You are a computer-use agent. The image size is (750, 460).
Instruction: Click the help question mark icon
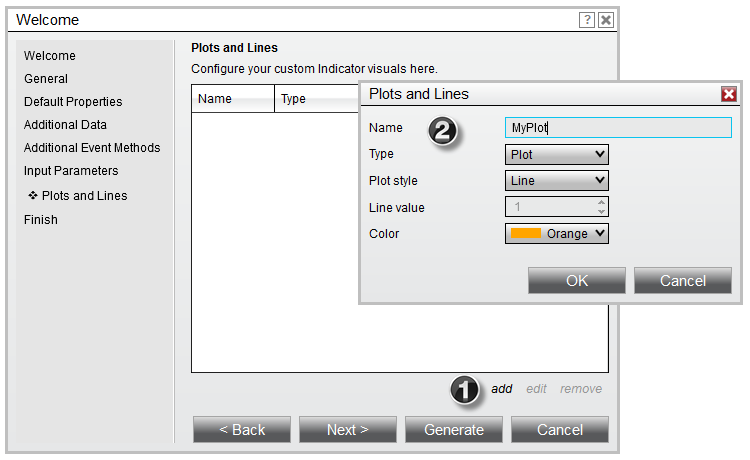pyautogui.click(x=587, y=20)
